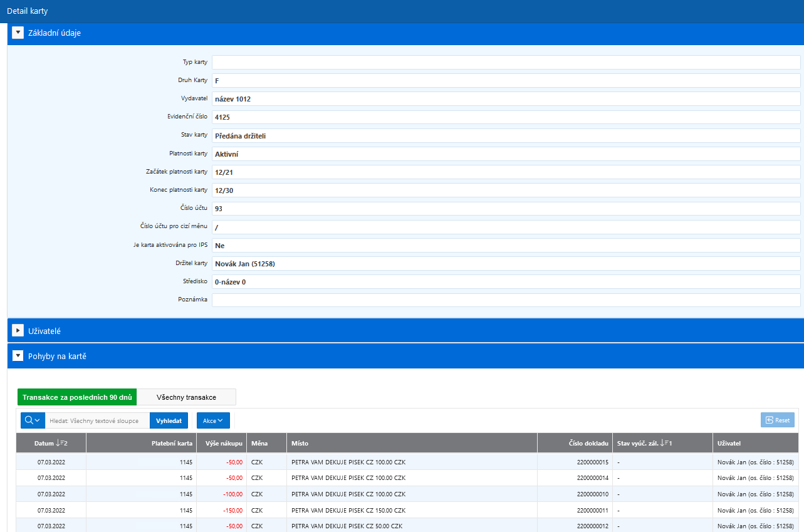804x532 pixels.
Task: Click document number 2200000014
Action: click(x=593, y=477)
